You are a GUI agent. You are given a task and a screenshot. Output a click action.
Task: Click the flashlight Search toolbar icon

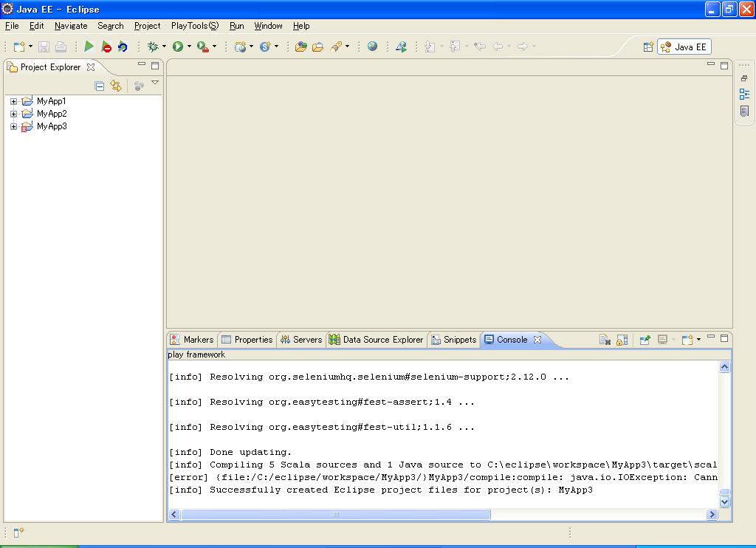pyautogui.click(x=336, y=47)
